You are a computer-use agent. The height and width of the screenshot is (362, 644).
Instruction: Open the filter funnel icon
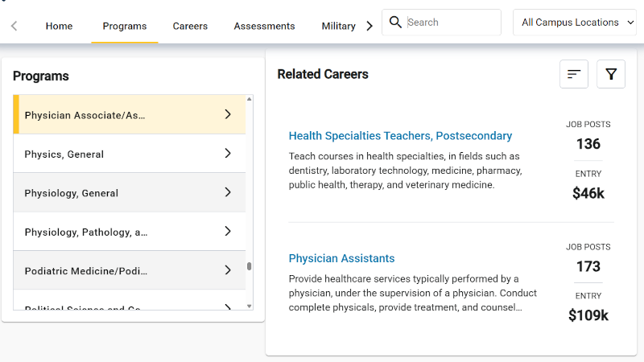pyautogui.click(x=611, y=74)
